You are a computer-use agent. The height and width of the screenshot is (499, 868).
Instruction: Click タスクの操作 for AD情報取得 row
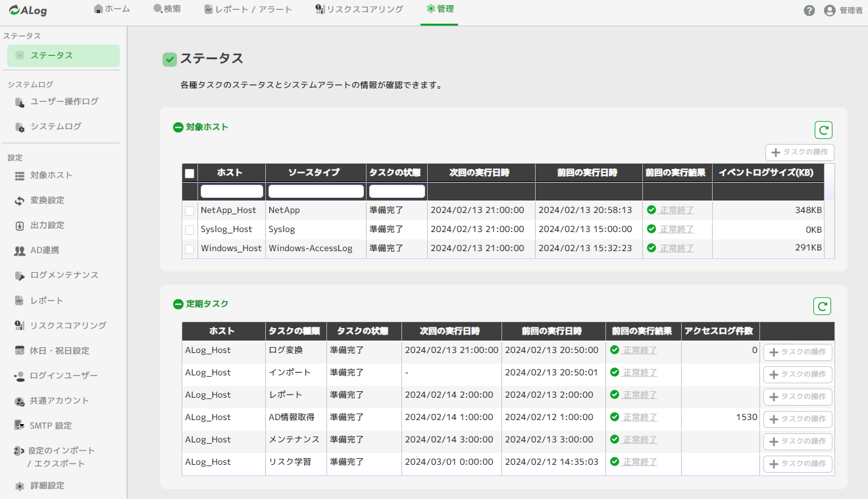click(798, 419)
